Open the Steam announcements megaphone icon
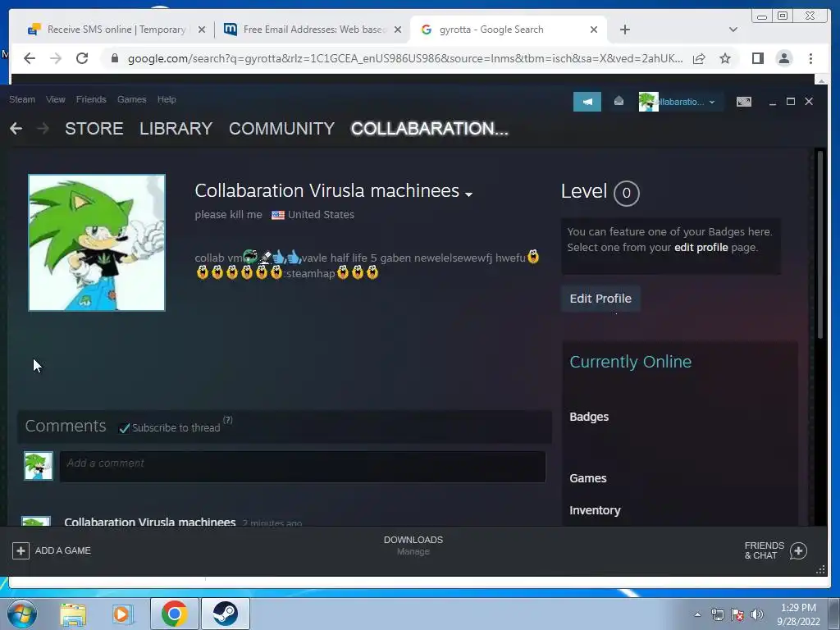840x630 pixels. [587, 102]
